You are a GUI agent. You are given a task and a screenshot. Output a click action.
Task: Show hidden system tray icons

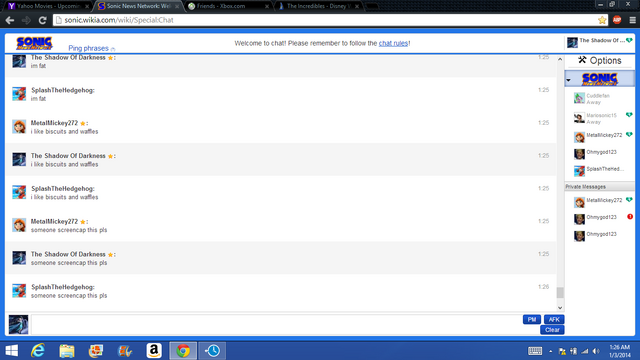(551, 351)
